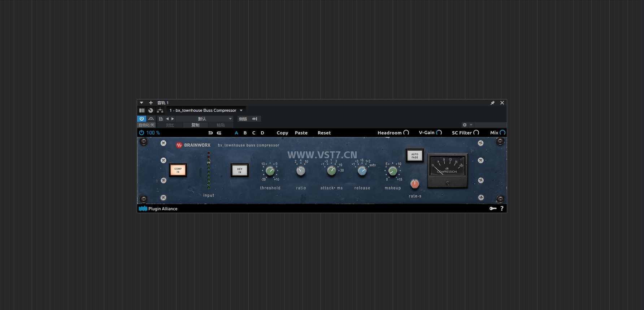The width and height of the screenshot is (644, 310).
Task: Click Paste in the plugin toolbar
Action: [x=301, y=133]
